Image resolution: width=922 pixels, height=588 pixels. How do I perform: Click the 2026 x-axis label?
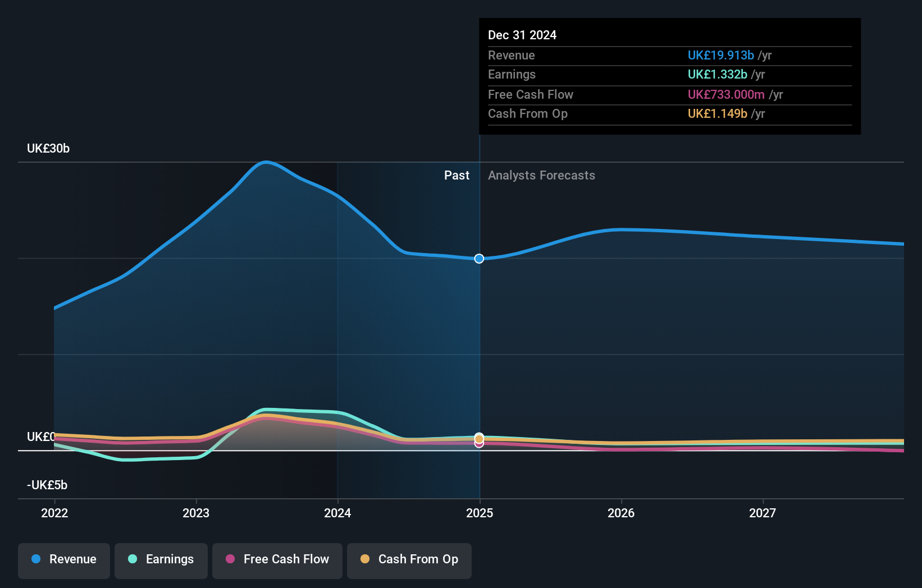coord(621,513)
